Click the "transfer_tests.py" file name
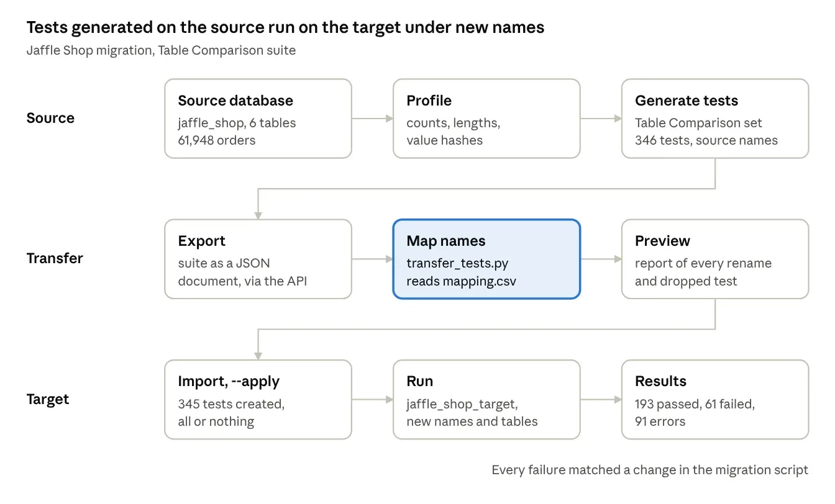 (457, 263)
